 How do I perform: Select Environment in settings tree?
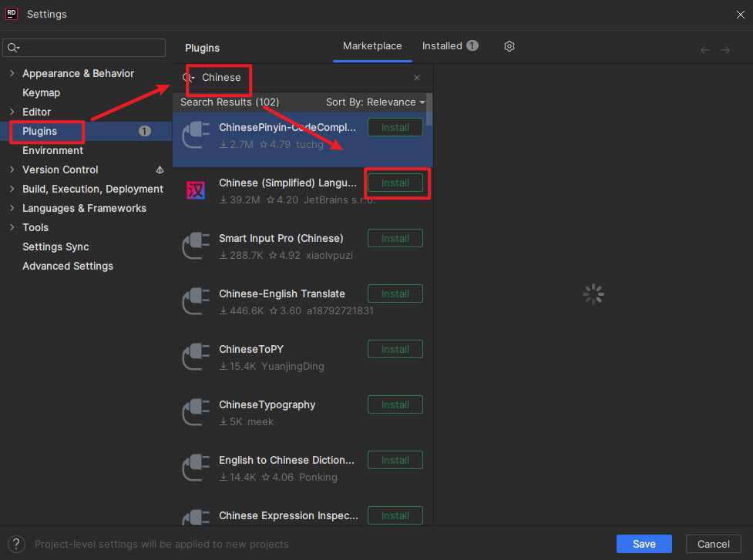[x=53, y=150]
